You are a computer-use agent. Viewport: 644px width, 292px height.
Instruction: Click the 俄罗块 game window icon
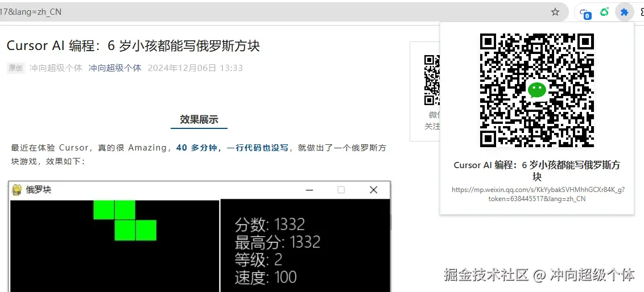[17, 190]
